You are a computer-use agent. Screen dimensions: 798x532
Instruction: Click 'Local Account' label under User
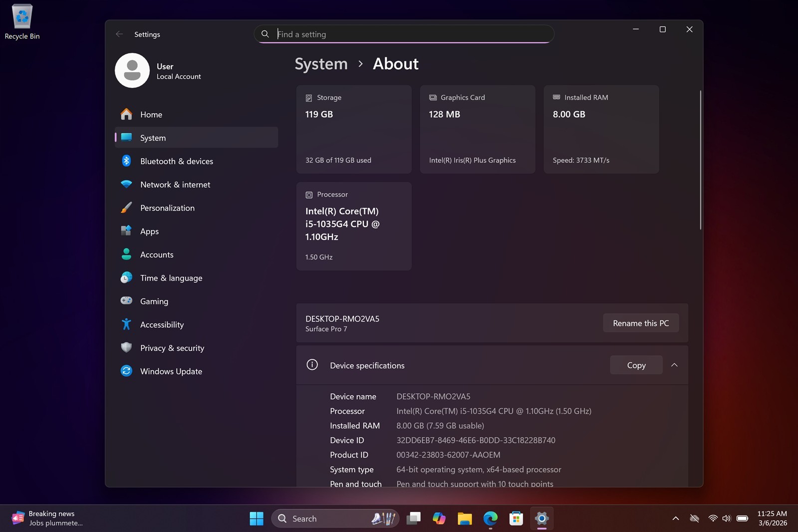point(179,76)
